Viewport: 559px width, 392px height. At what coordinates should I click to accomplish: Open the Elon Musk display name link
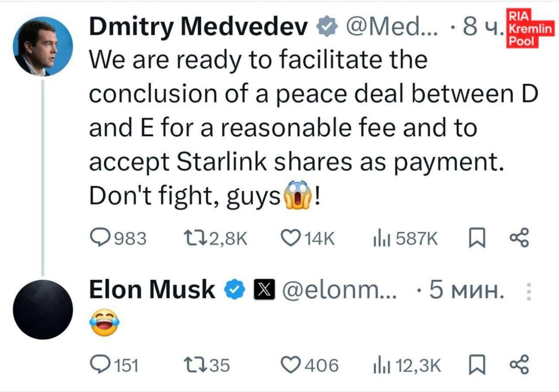pyautogui.click(x=152, y=290)
